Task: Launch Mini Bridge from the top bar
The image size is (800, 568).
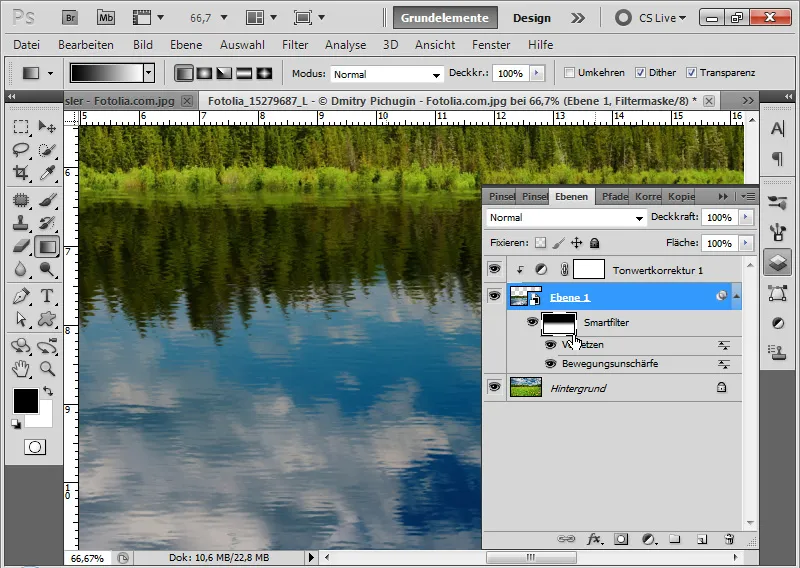Action: [x=106, y=18]
